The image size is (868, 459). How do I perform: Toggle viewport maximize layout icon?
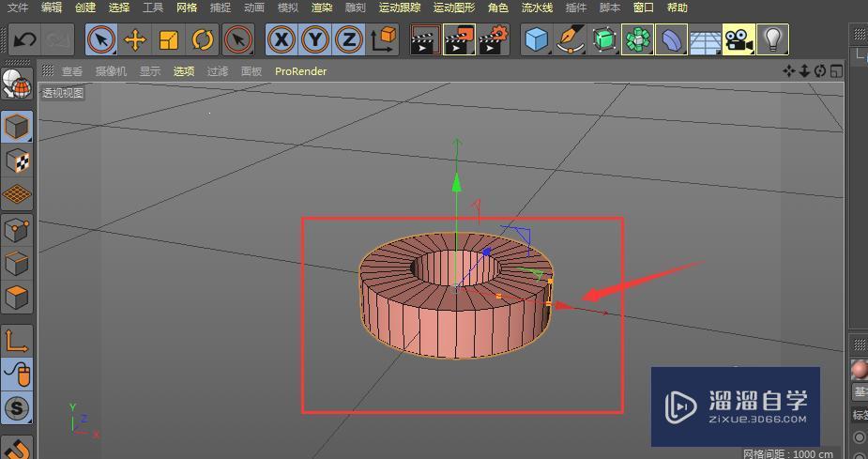coord(836,71)
